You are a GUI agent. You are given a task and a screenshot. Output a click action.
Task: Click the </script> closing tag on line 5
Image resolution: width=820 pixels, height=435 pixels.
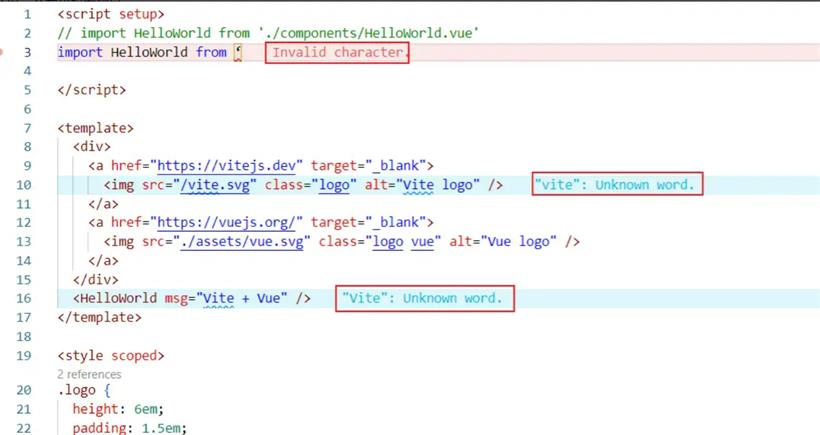pos(92,90)
